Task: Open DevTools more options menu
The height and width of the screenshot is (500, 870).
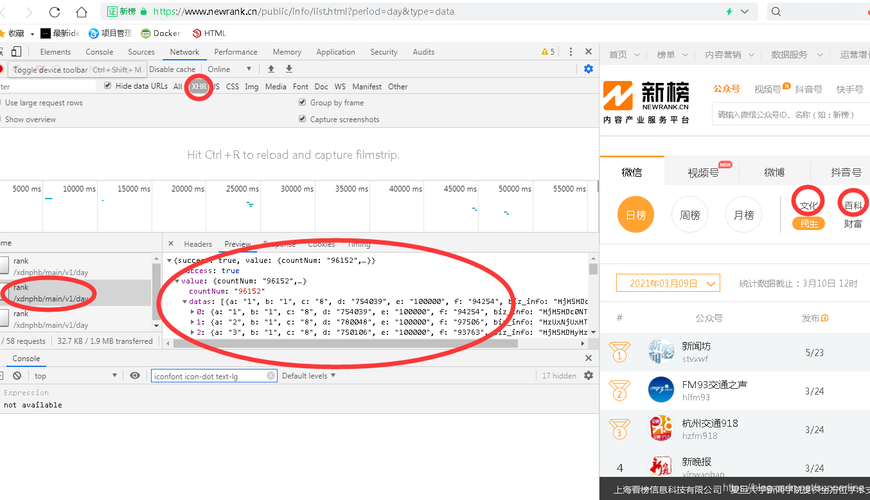Action: tap(570, 52)
